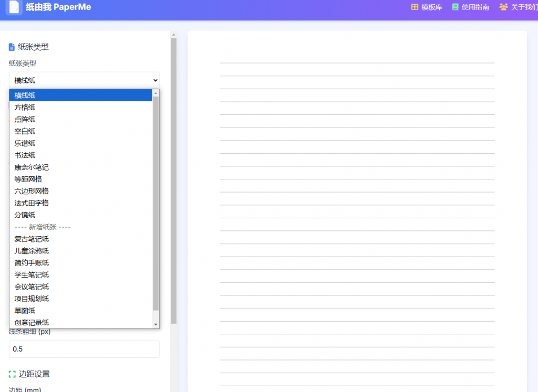Screen dimensions: 538x392
Task: Select 儿童涂鸦纸 from new papers
Action: coord(32,251)
